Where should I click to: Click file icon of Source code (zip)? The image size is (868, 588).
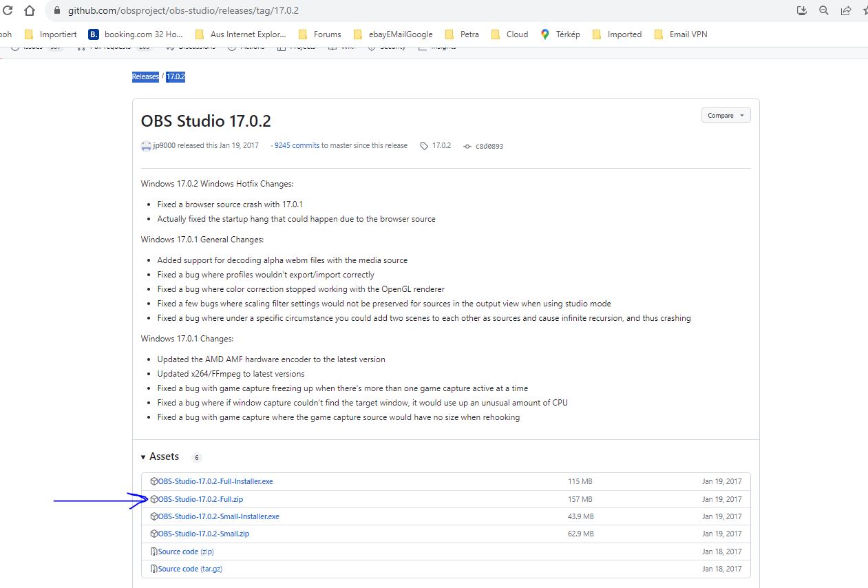click(x=154, y=552)
